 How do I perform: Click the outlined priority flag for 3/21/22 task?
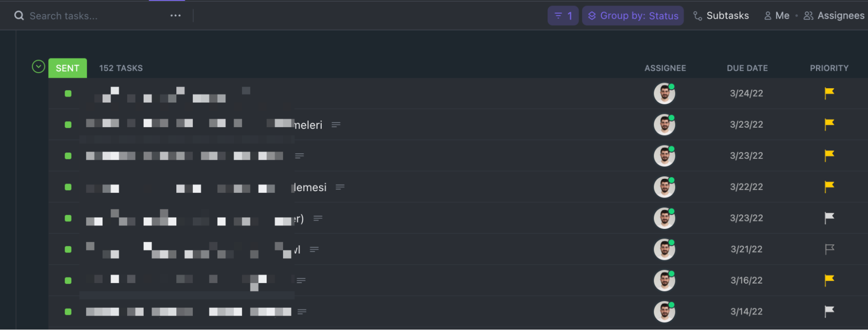point(829,249)
